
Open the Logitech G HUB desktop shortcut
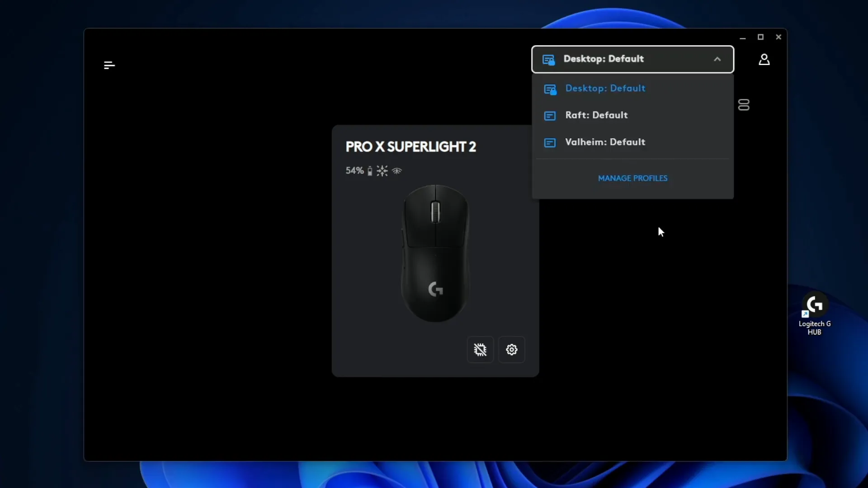click(x=814, y=314)
